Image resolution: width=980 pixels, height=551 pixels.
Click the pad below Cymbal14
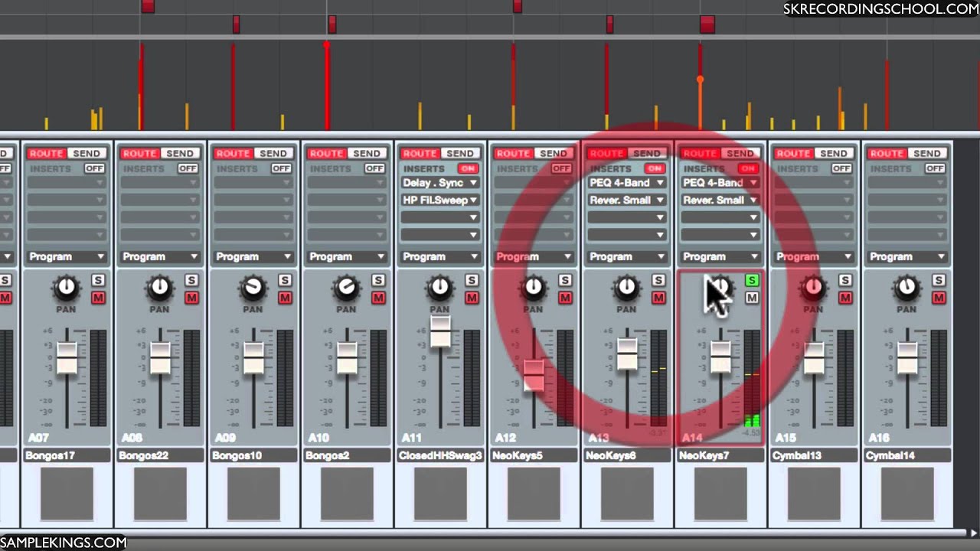click(x=907, y=494)
